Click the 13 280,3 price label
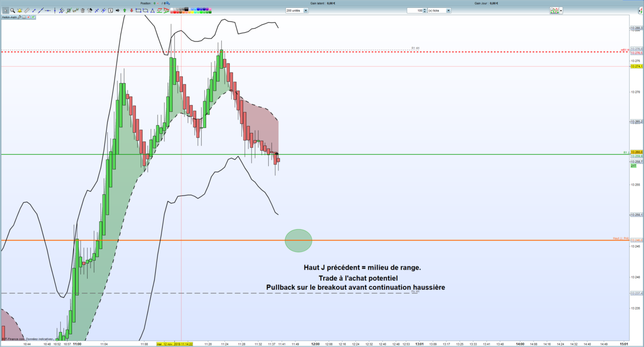This screenshot has width=644, height=347. tap(636, 28)
